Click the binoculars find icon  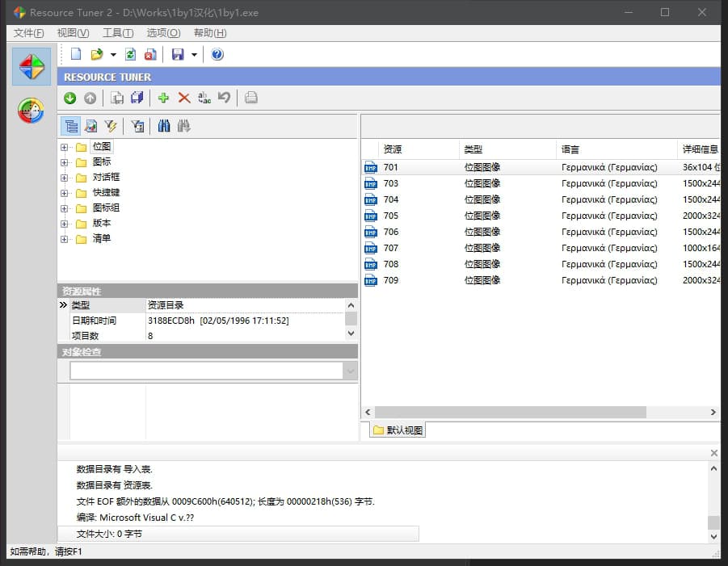[x=164, y=126]
